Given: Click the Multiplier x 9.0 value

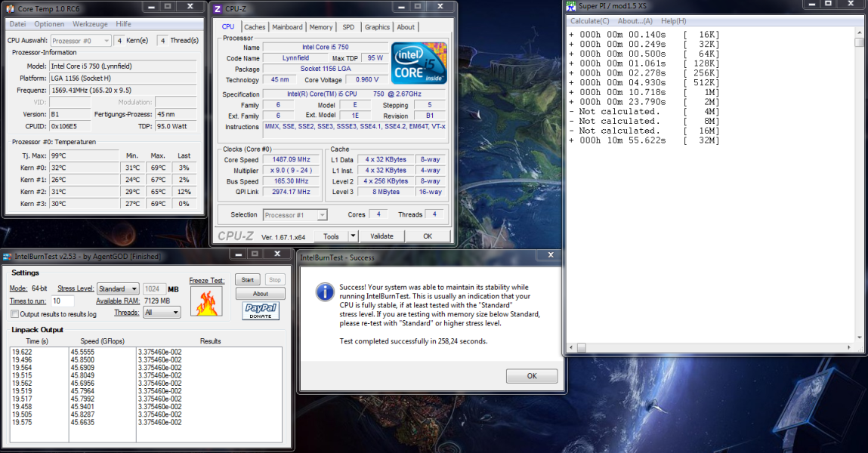Looking at the screenshot, I should click(291, 171).
